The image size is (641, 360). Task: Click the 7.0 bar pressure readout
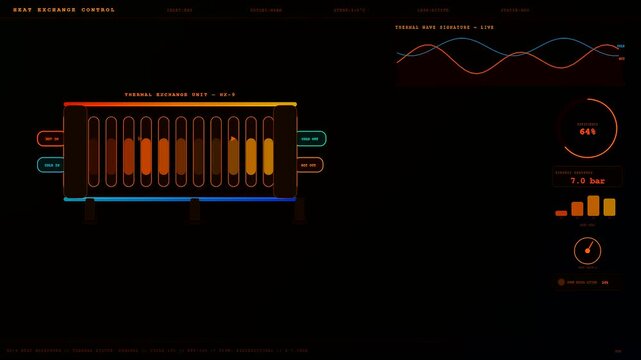[x=587, y=177]
